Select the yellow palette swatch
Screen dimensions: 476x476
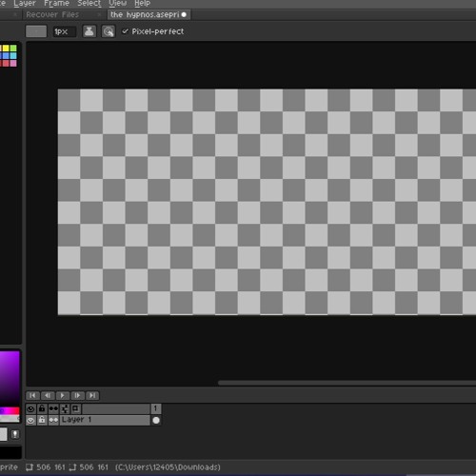point(6,49)
